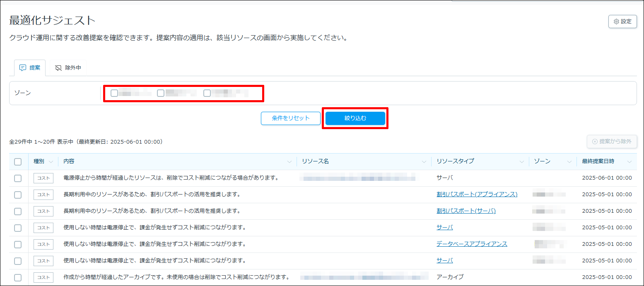Tick the second zone checkbox
Viewport: 644px width, 286px height.
161,93
